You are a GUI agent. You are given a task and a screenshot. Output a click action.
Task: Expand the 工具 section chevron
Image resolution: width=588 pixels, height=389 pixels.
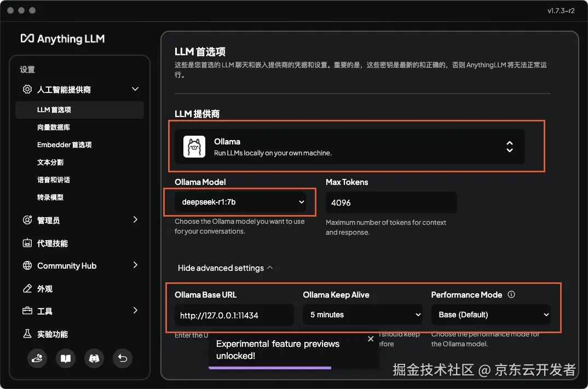[x=135, y=310]
